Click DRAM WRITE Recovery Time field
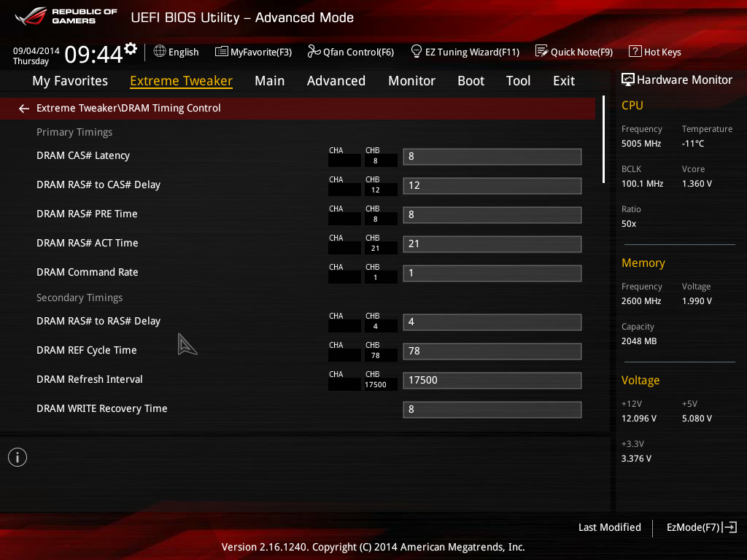Viewport: 747px width, 560px height. point(492,410)
